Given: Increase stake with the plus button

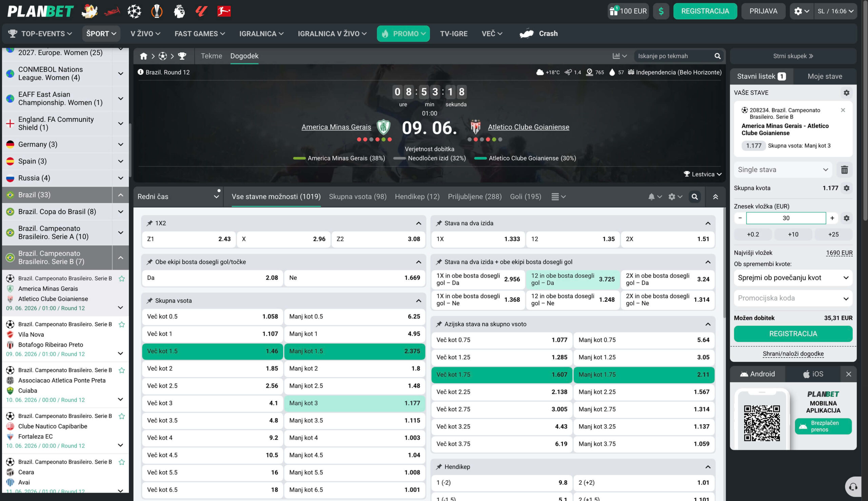Looking at the screenshot, I should 832,218.
